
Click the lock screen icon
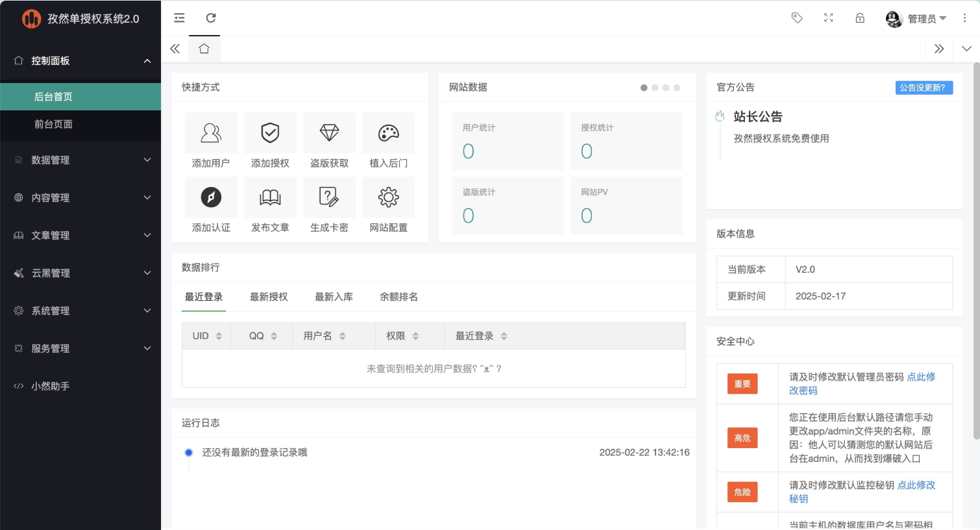pyautogui.click(x=860, y=18)
